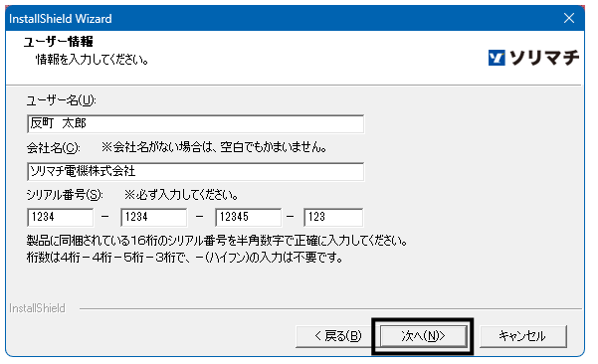The width and height of the screenshot is (598, 364).
Task: Click the ユーザー情報 heading
Action: point(59,41)
